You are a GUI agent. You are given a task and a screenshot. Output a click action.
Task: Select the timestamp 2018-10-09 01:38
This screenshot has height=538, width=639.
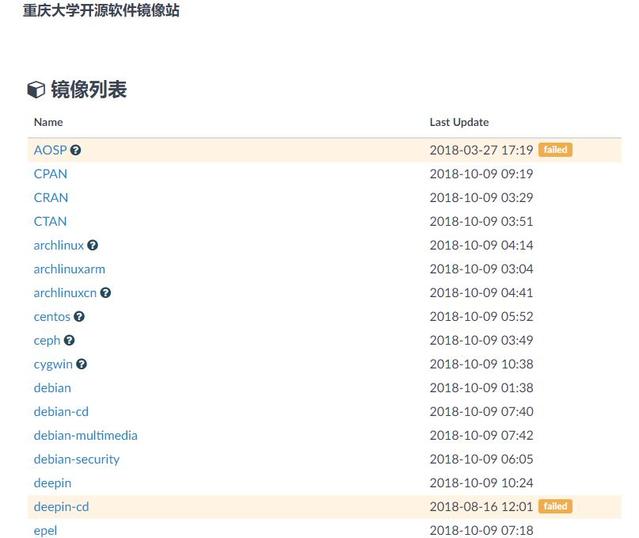click(481, 388)
